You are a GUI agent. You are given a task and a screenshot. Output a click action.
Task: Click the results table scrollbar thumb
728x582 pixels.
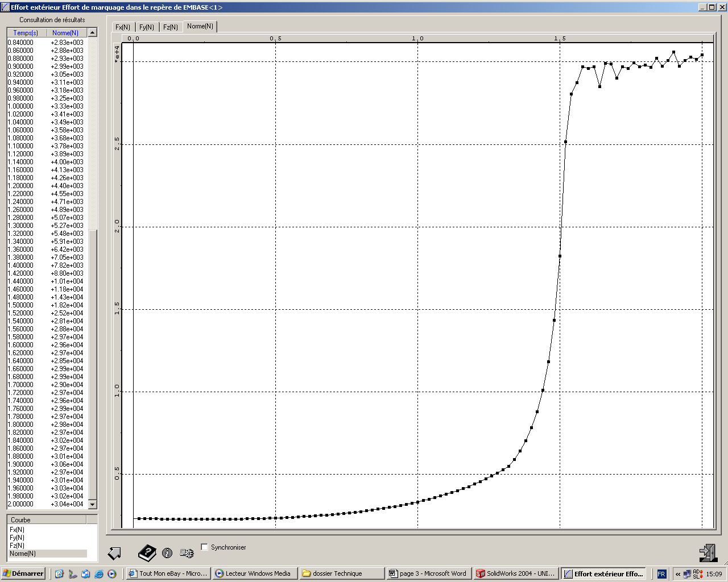coord(93,364)
